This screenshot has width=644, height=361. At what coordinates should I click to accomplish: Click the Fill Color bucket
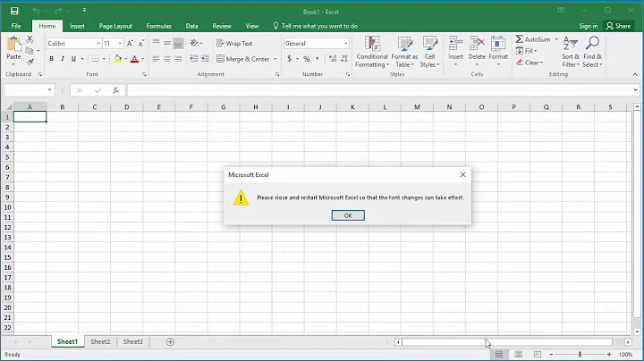click(117, 59)
